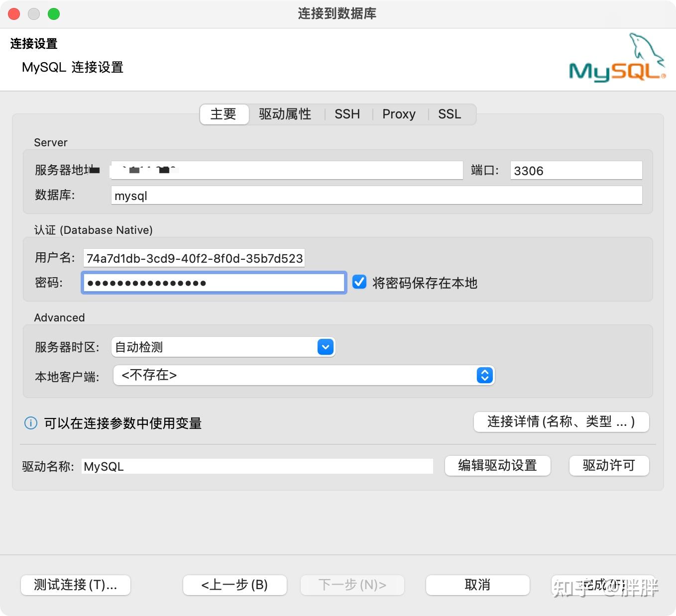Switch to the SSH tab

[347, 114]
